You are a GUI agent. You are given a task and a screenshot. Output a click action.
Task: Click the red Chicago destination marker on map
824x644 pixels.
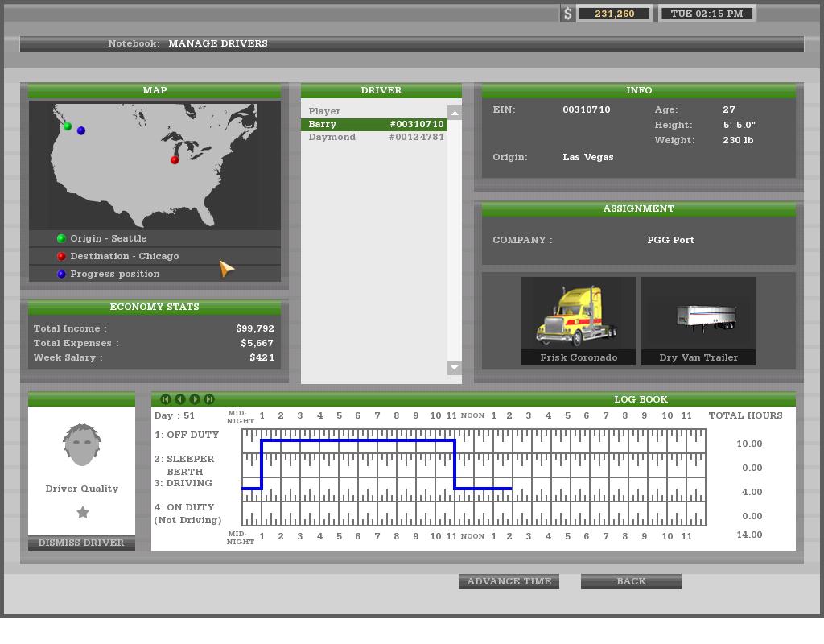tap(175, 160)
